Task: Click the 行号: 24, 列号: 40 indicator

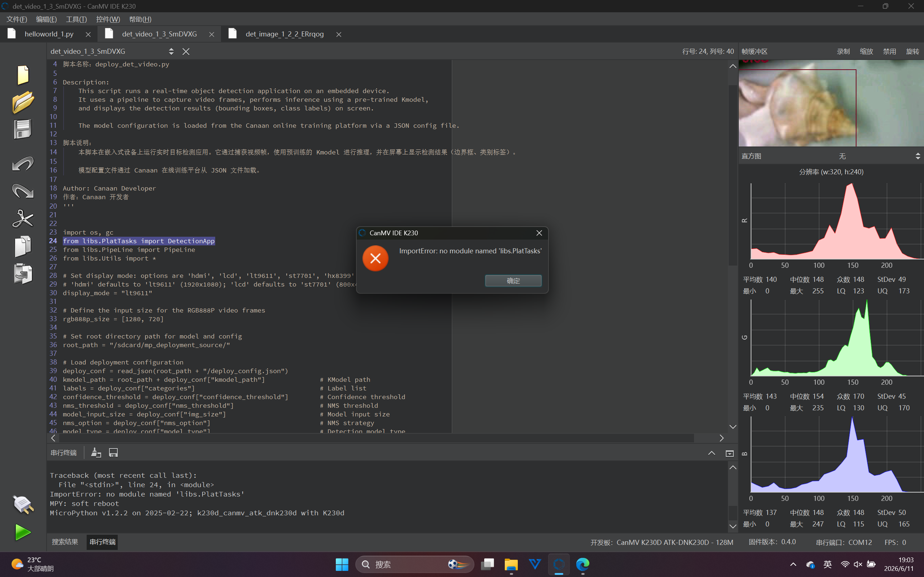Action: coord(708,52)
